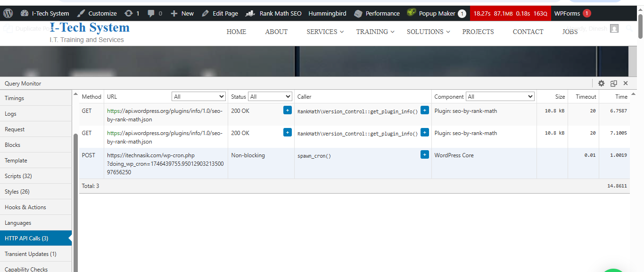This screenshot has width=644, height=272.
Task: Open Popup Maker in admin bar
Action: tap(437, 13)
